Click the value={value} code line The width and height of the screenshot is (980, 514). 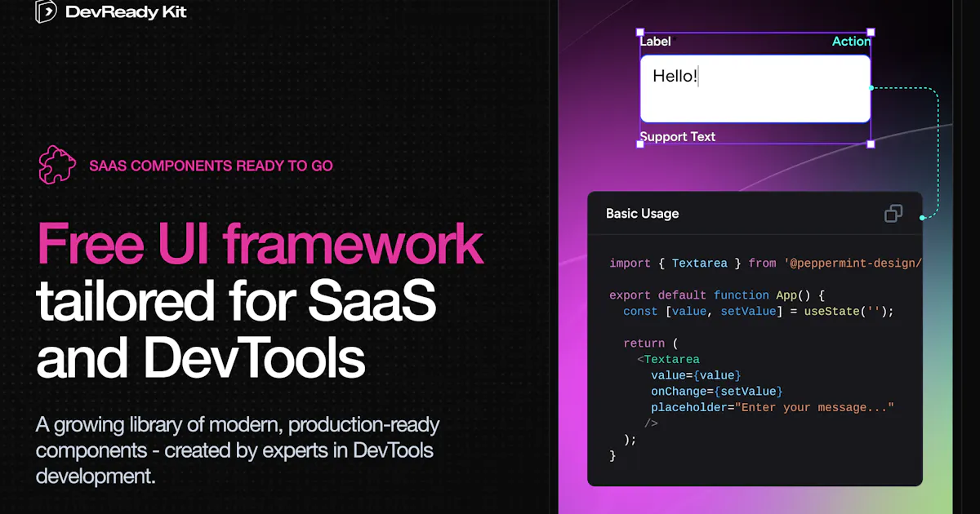click(x=696, y=375)
